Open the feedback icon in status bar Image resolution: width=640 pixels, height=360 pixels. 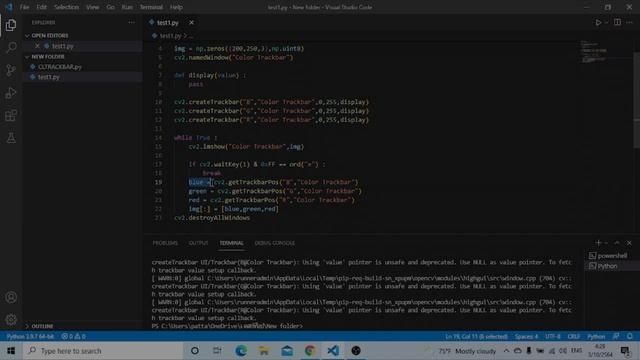pyautogui.click(x=616, y=336)
